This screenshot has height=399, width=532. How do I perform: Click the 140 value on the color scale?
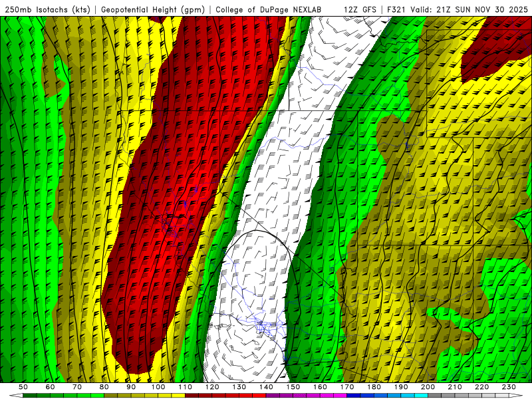click(266, 387)
